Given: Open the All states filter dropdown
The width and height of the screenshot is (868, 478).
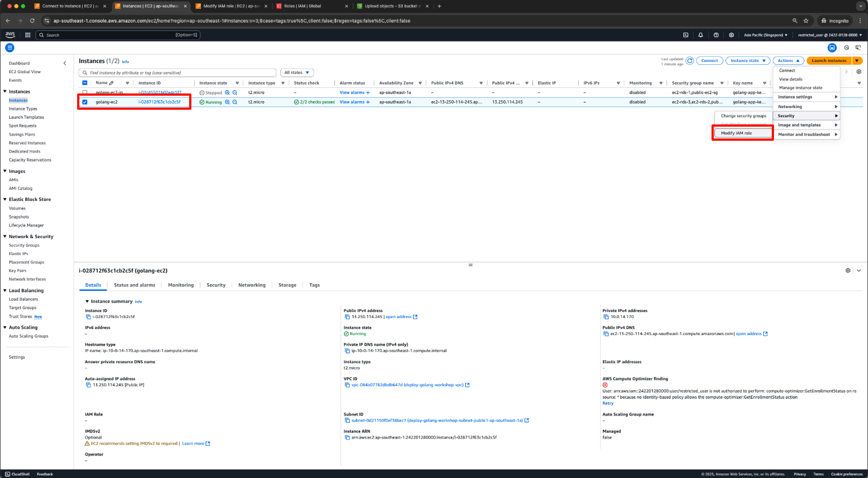Looking at the screenshot, I should (297, 73).
